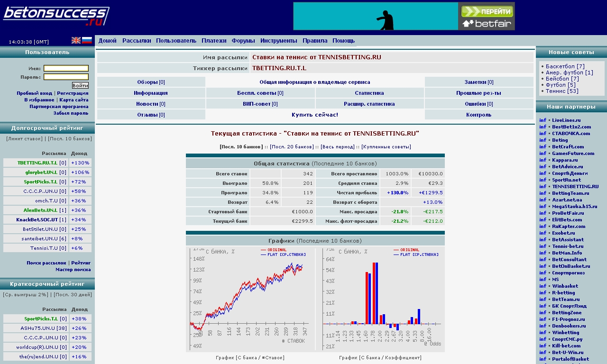607x364 pixels.
Task: Click the Пароль password field
Action: click(66, 77)
